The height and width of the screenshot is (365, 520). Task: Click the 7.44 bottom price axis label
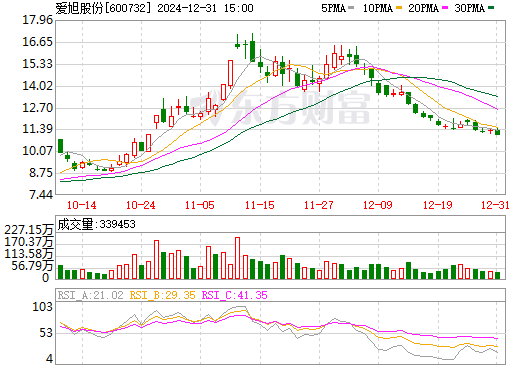[41, 194]
